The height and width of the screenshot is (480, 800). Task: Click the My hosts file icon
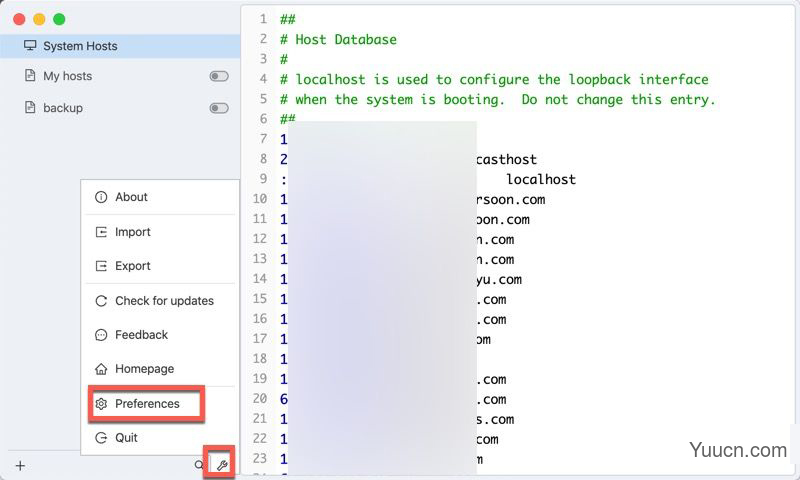30,75
